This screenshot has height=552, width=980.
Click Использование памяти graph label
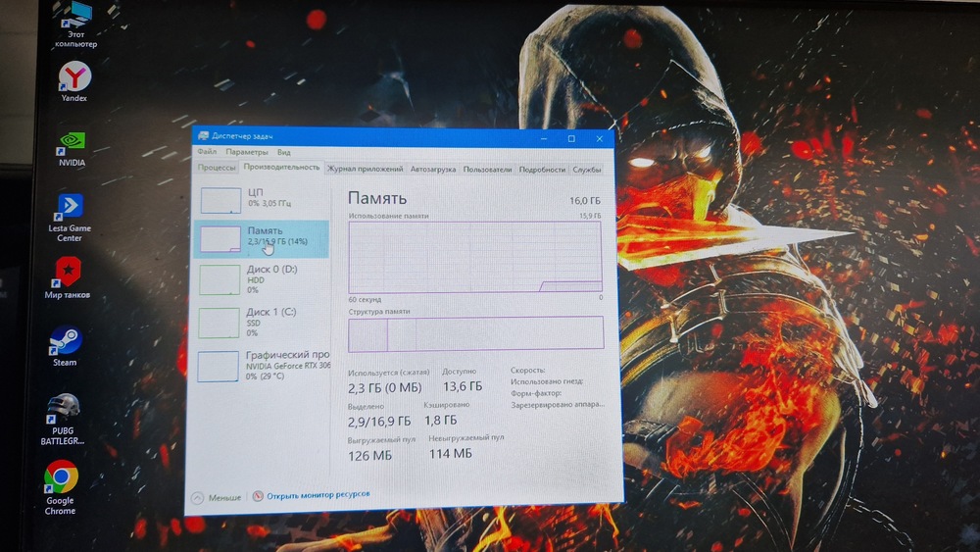pos(389,216)
